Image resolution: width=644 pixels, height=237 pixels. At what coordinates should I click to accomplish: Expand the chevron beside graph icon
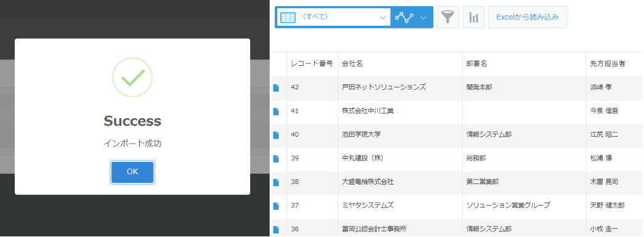pos(423,17)
